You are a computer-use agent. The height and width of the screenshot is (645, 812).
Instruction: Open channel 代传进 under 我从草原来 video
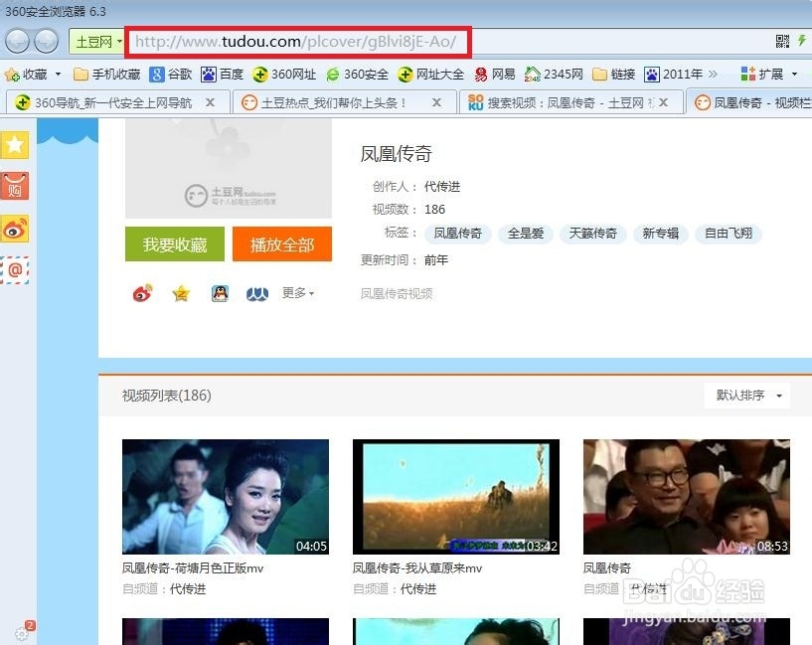click(x=417, y=589)
